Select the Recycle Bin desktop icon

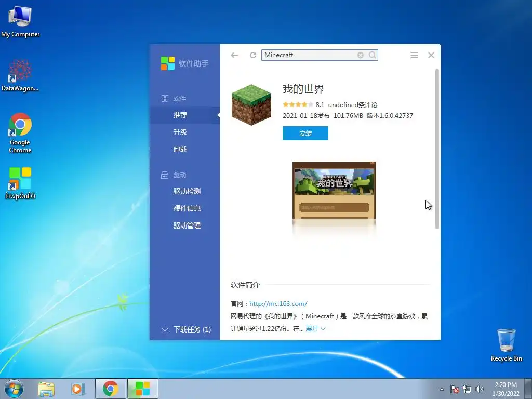tap(506, 345)
